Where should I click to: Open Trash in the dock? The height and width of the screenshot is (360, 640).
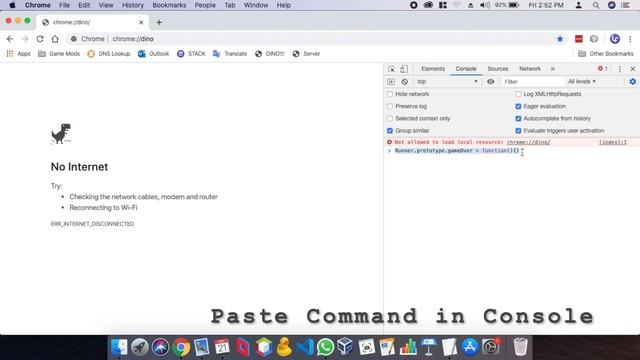click(x=520, y=347)
